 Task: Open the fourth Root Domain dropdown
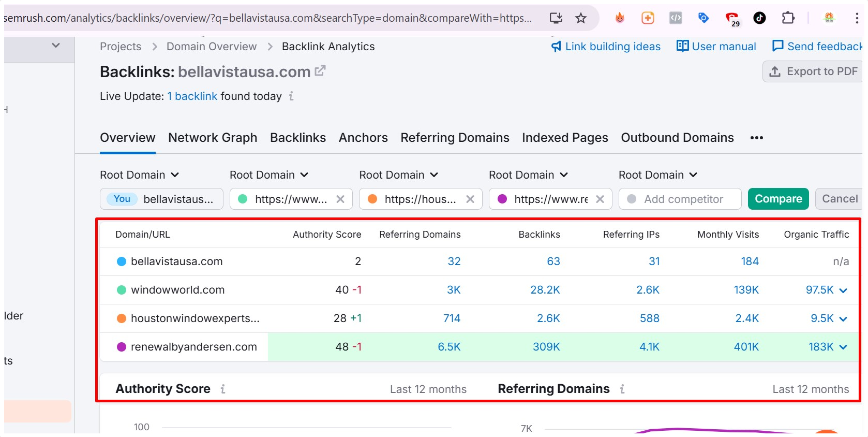pyautogui.click(x=529, y=175)
